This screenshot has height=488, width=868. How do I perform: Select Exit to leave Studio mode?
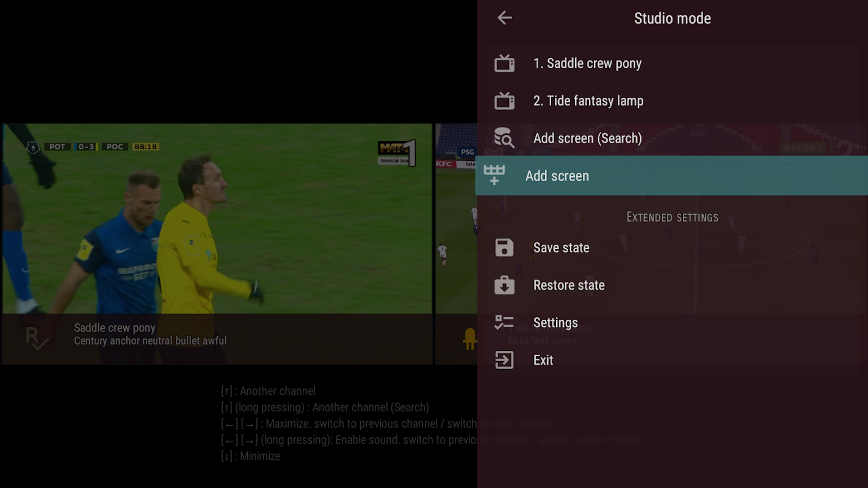[x=672, y=360]
